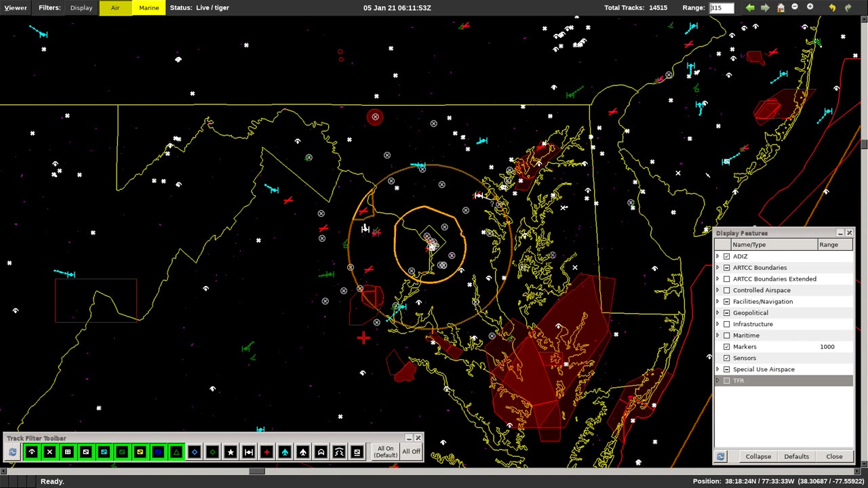Click the All Off button
This screenshot has width=868, height=488.
[411, 452]
